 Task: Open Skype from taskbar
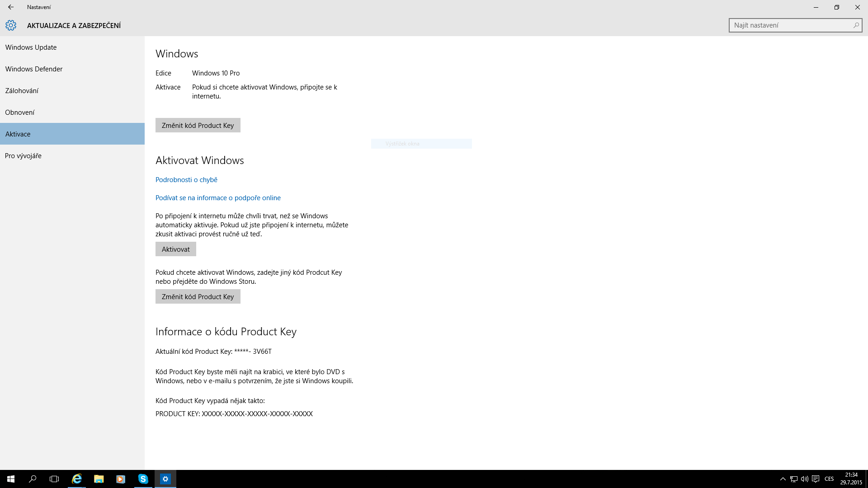(x=143, y=479)
